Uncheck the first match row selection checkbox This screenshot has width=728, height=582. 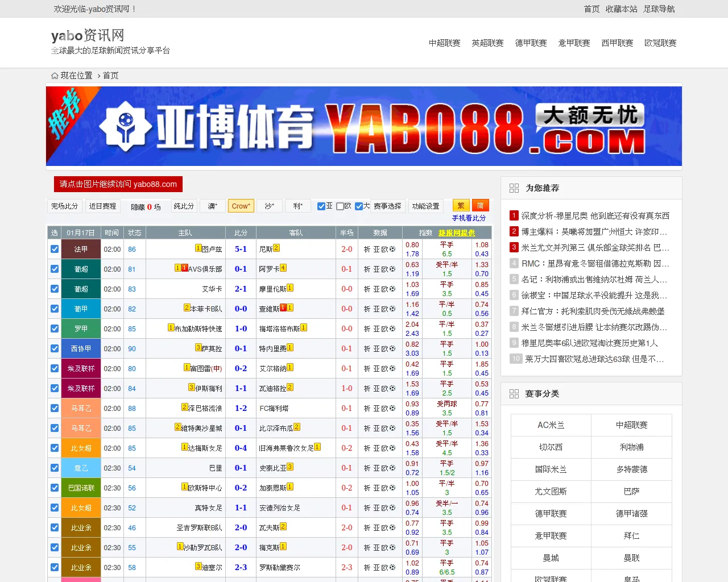(x=54, y=248)
